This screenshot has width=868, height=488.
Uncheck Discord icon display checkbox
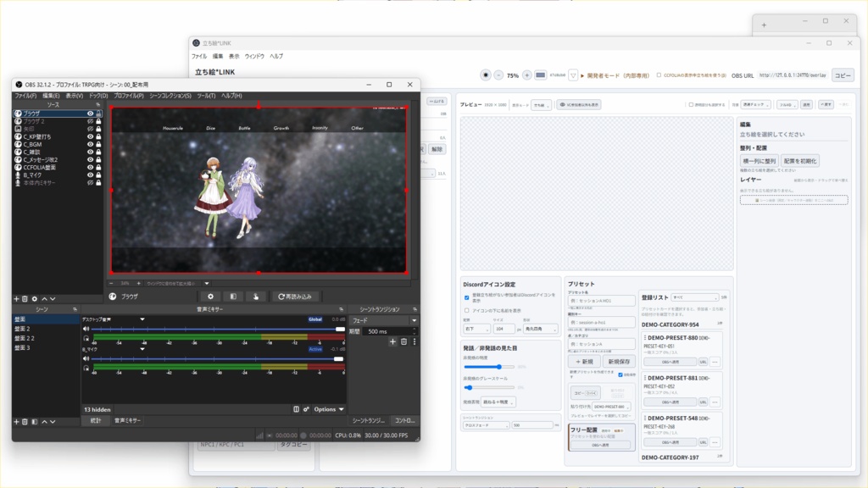pos(467,297)
